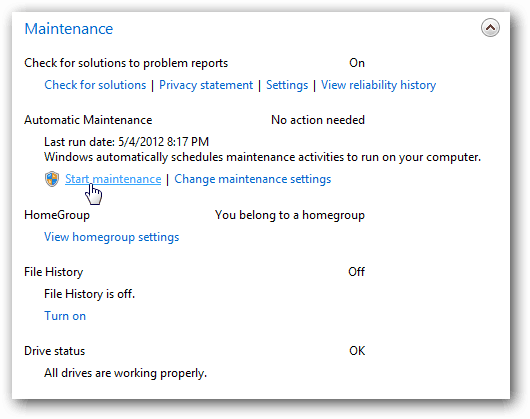View reliability history
The height and width of the screenshot is (419, 530).
tap(378, 85)
